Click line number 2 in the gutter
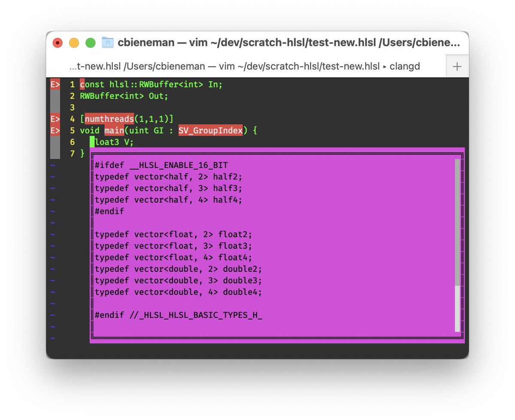This screenshot has height=420, width=515. click(x=72, y=96)
